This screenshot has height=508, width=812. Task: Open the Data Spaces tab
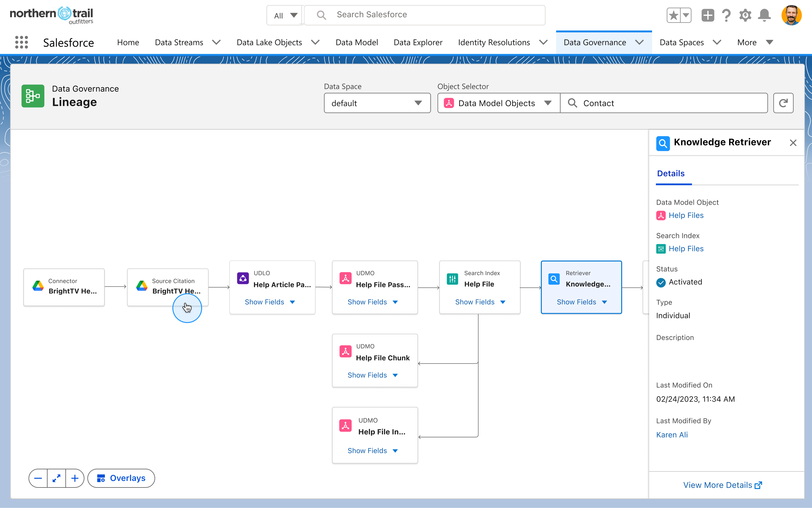682,42
